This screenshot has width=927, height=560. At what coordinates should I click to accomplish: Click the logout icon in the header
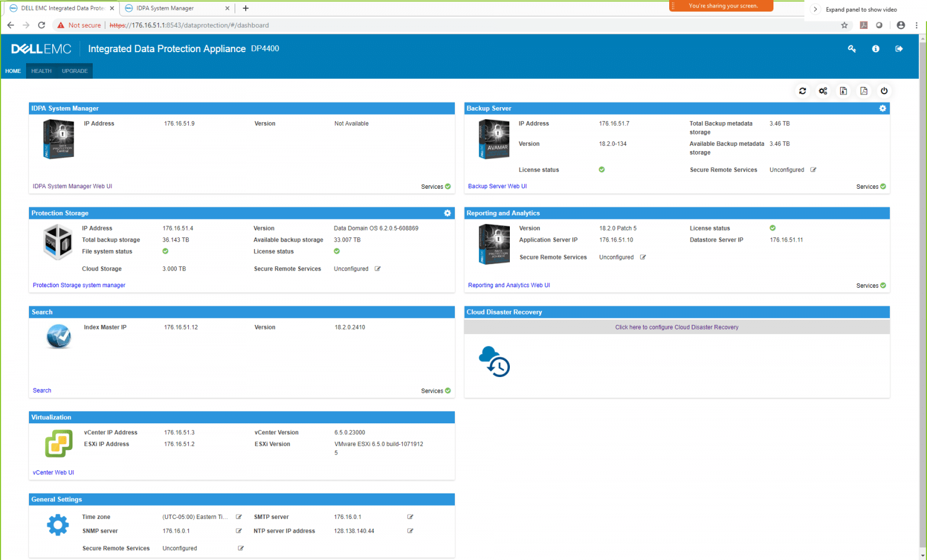(x=899, y=49)
